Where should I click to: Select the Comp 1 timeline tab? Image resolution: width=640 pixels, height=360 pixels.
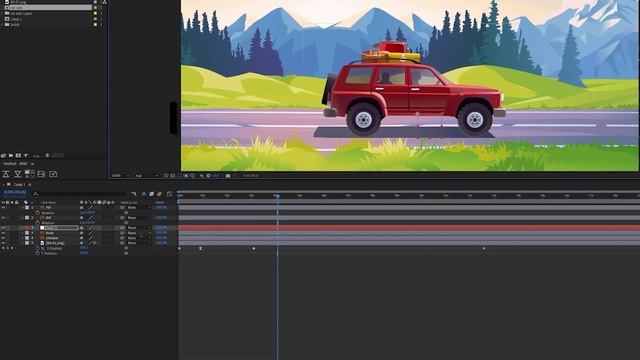click(x=19, y=184)
